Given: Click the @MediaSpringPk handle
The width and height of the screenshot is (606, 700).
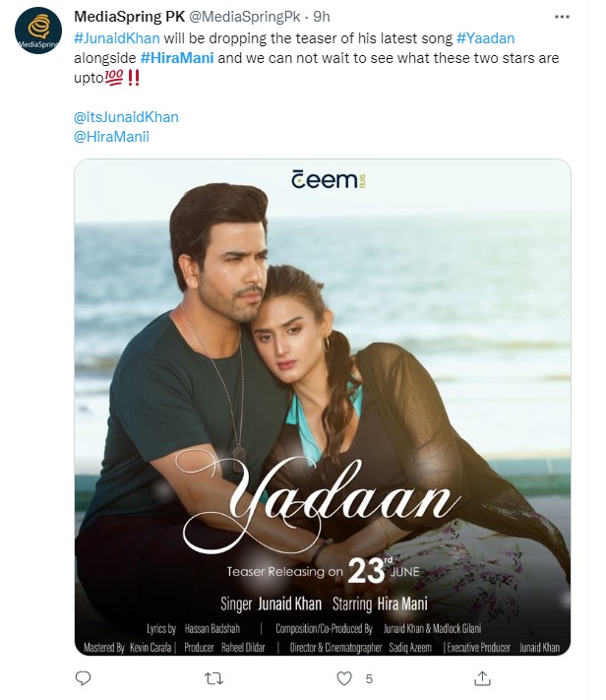Looking at the screenshot, I should pyautogui.click(x=245, y=17).
